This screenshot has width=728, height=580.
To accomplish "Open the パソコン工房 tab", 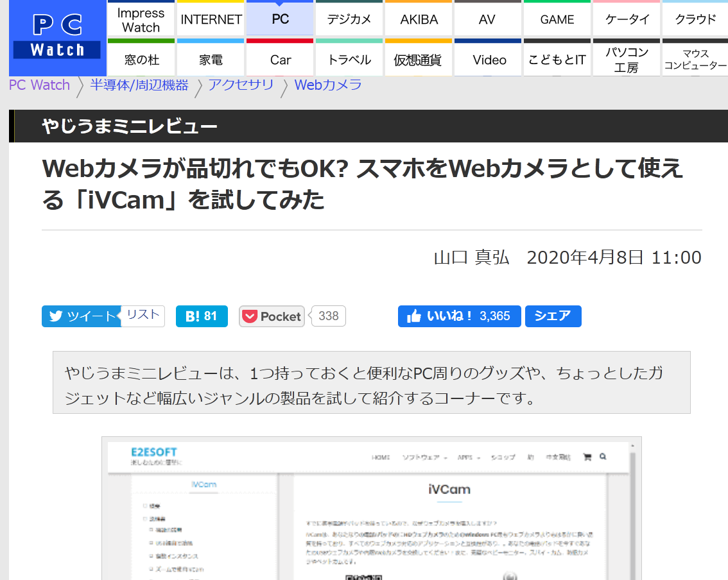I will pyautogui.click(x=627, y=58).
